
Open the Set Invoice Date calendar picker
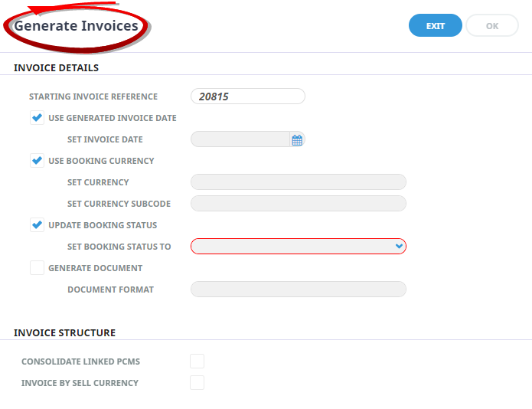pos(297,140)
